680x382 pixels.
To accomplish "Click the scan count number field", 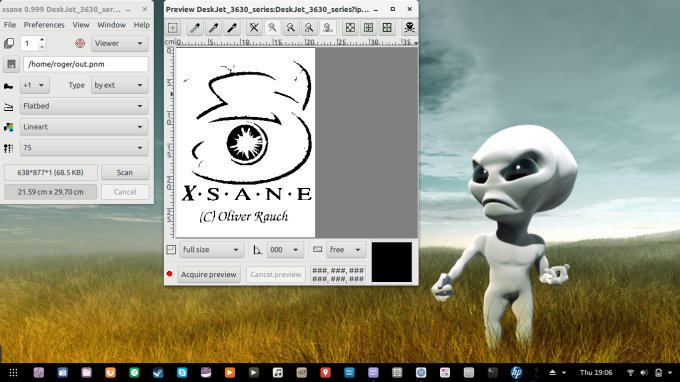I will pyautogui.click(x=29, y=43).
